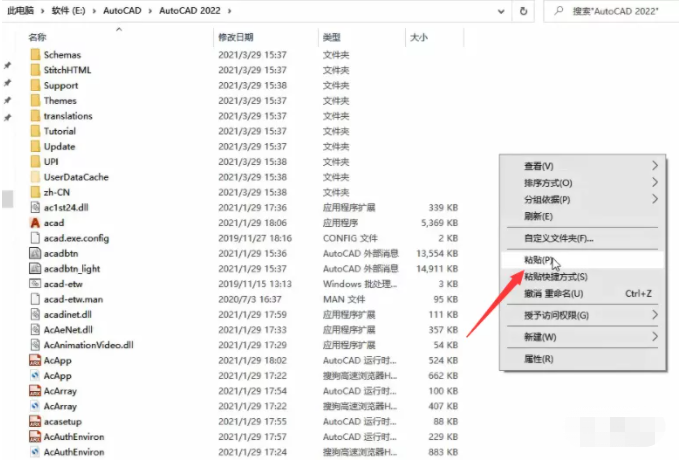Navigate to AutoCAD breadcrumb segment
Viewport: 689px width, 467px height.
point(122,11)
